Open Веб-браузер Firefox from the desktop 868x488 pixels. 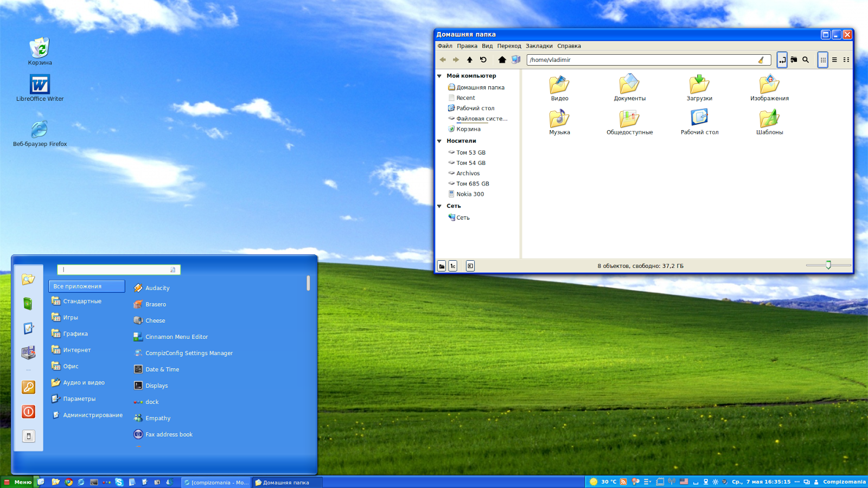point(39,130)
